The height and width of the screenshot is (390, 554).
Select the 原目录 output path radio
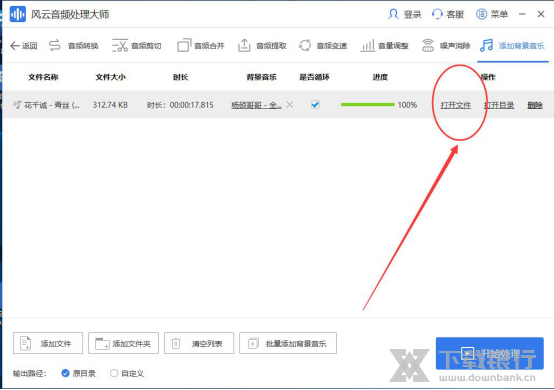[65, 373]
